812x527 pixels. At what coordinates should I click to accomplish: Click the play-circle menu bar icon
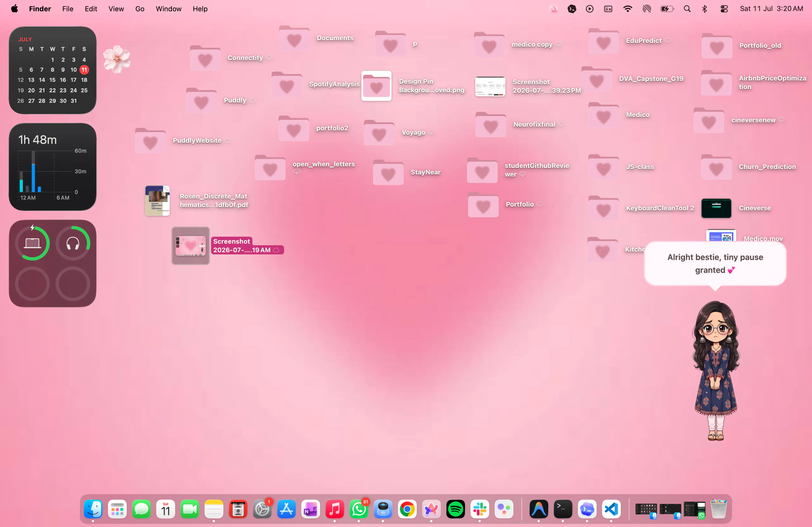click(590, 9)
